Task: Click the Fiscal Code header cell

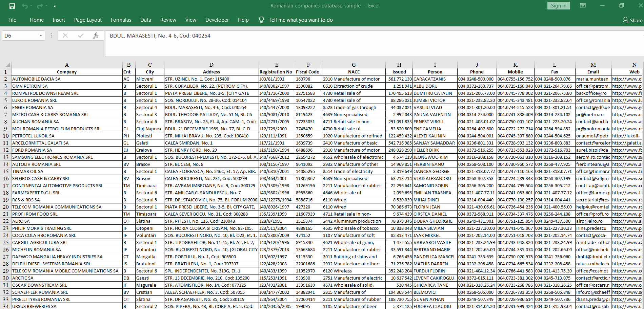Action: [x=308, y=72]
